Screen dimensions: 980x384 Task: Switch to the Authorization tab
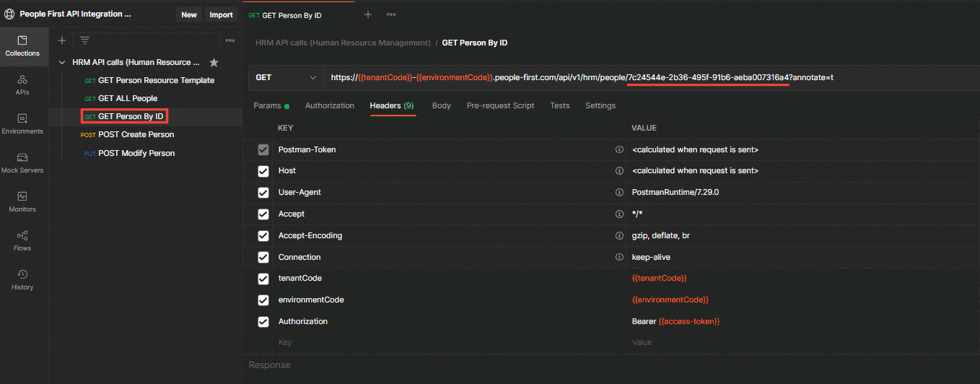330,105
